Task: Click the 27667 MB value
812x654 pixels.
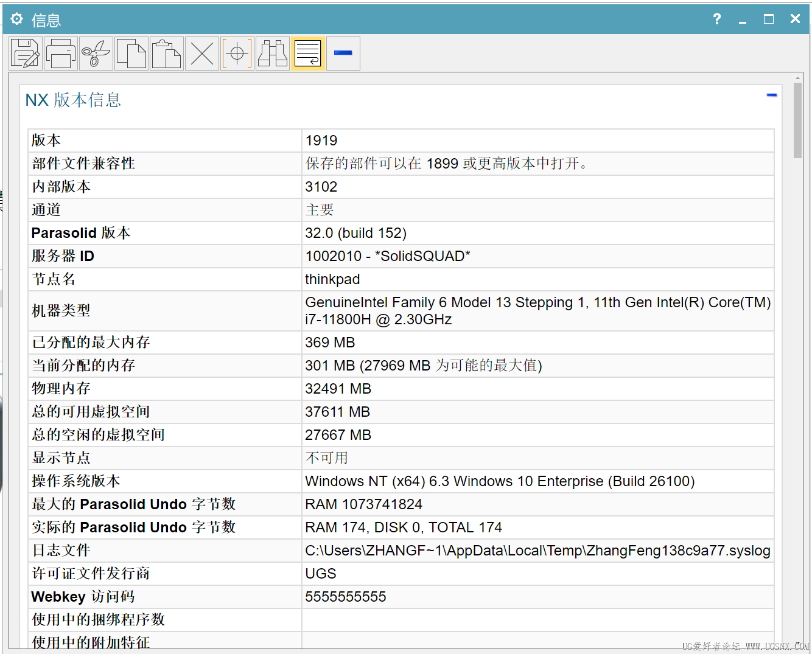Action: click(338, 435)
